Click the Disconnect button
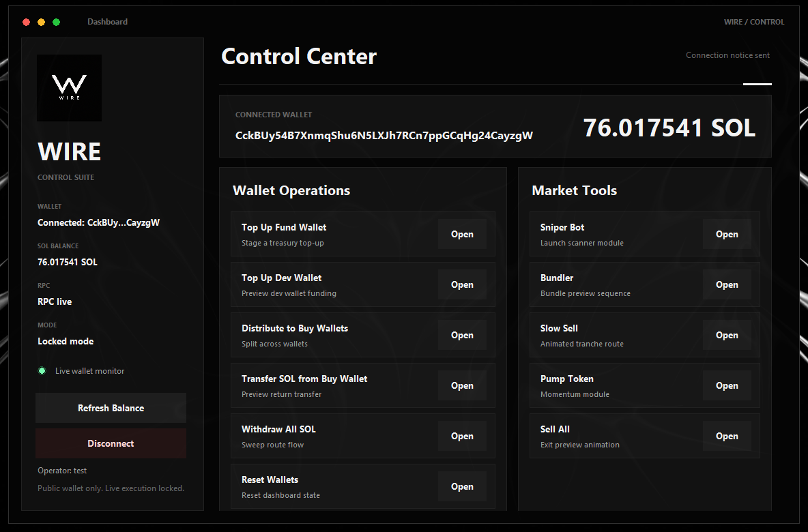This screenshot has width=808, height=532. (x=111, y=443)
